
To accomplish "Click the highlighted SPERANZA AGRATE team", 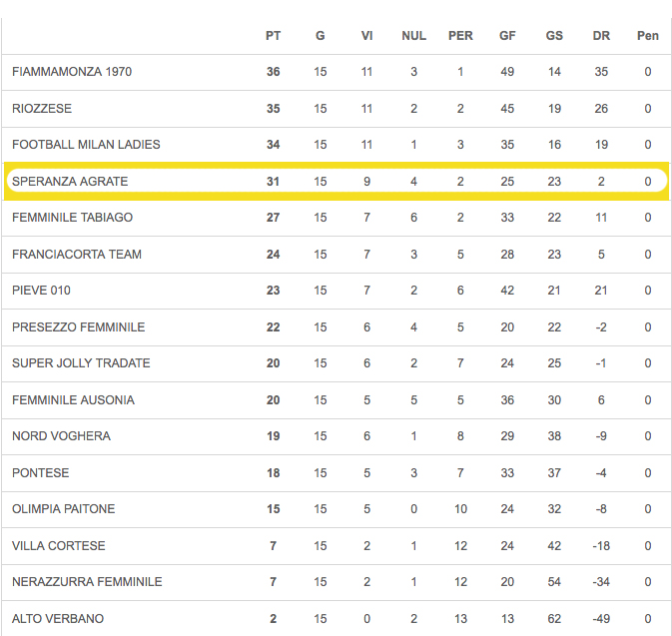I will point(70,182).
